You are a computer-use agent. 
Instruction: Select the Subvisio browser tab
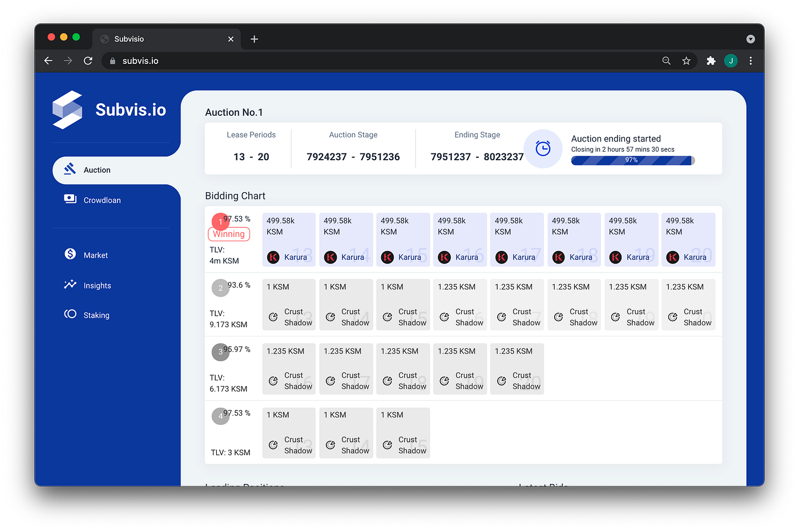coord(166,39)
